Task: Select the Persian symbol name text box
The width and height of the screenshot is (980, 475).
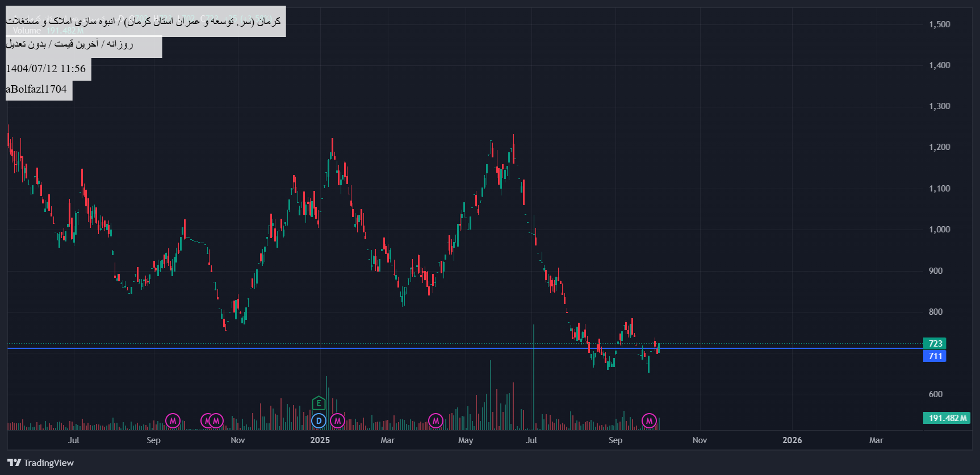Action: (145, 22)
